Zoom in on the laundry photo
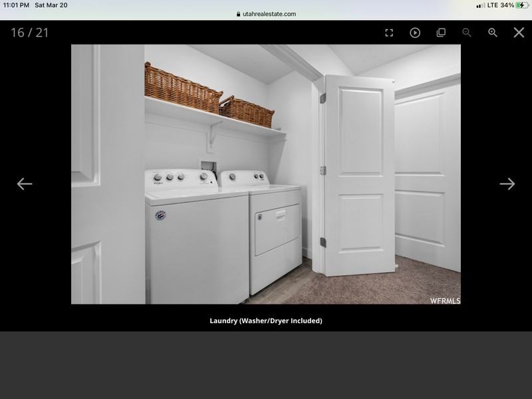The width and height of the screenshot is (532, 399). (493, 33)
